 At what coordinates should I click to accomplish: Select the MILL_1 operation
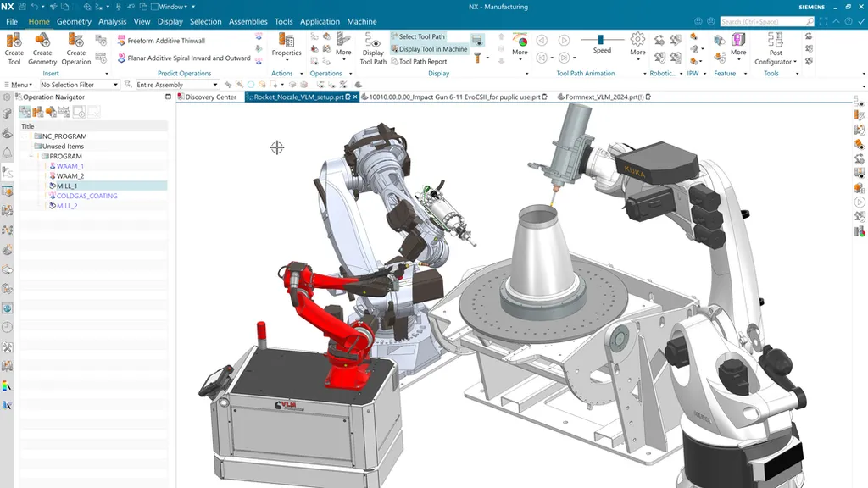67,186
